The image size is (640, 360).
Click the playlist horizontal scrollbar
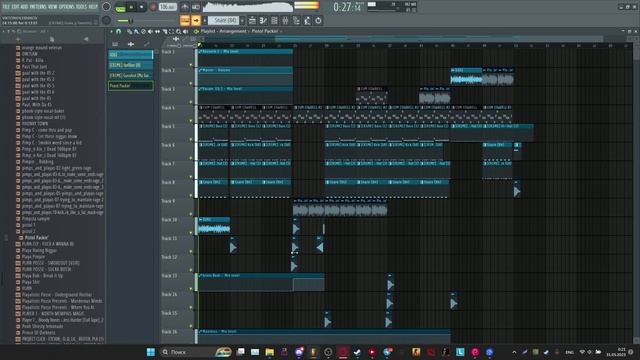[x=439, y=39]
